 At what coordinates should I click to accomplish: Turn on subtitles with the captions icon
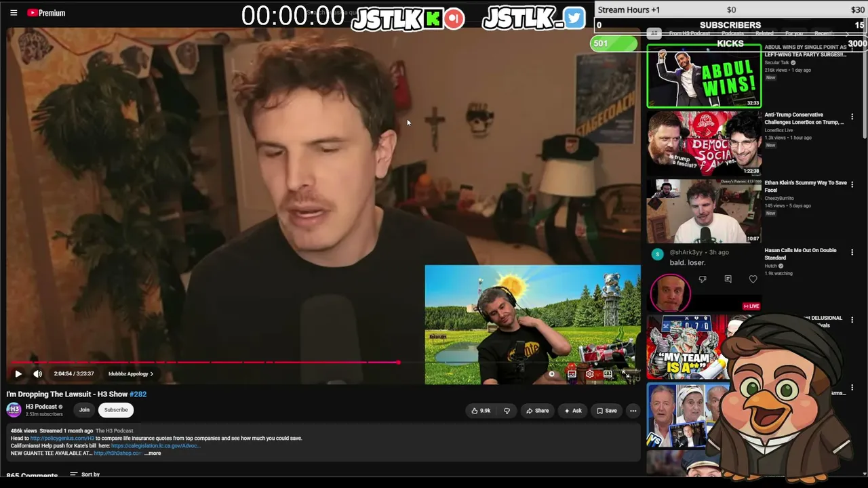click(x=572, y=373)
